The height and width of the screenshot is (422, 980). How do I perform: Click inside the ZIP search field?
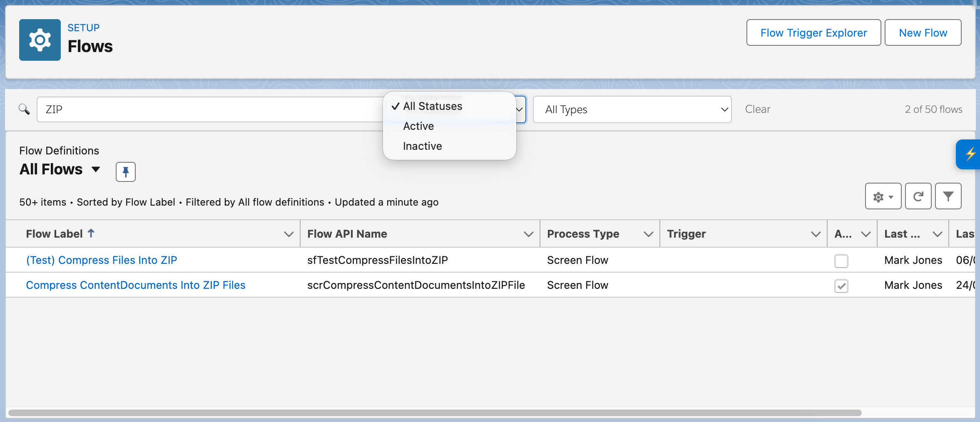pos(208,109)
